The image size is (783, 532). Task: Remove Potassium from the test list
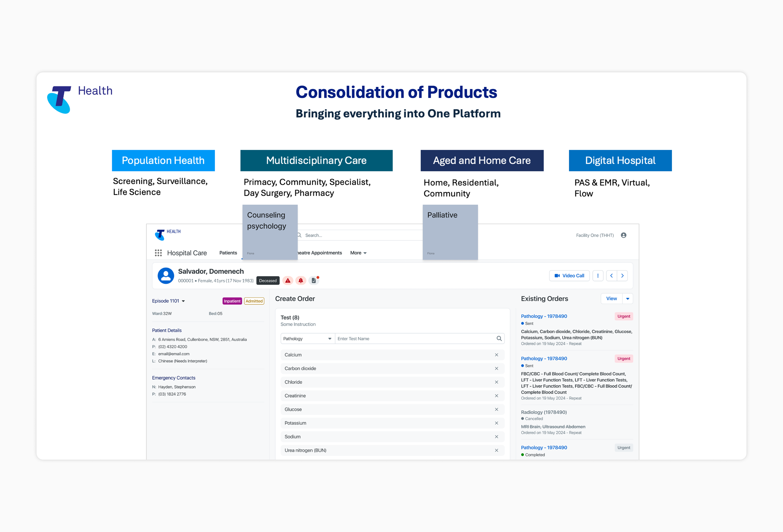(x=496, y=423)
